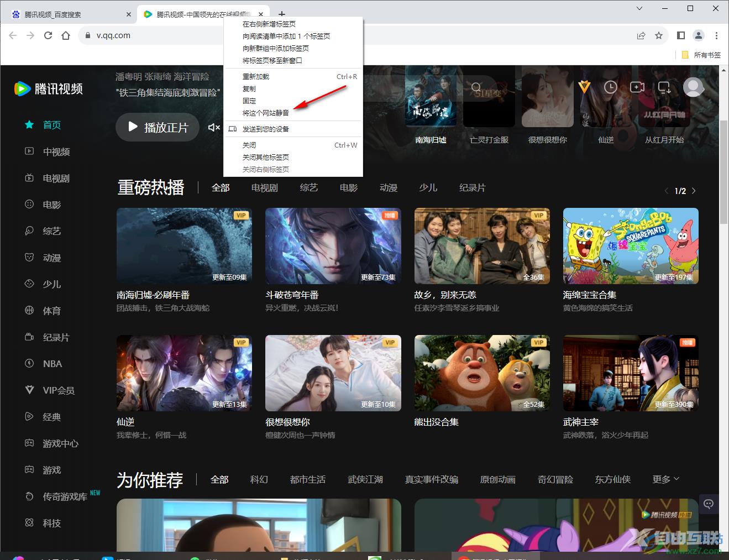Open the VIP会员 sidebar section
729x560 pixels.
tap(50, 390)
